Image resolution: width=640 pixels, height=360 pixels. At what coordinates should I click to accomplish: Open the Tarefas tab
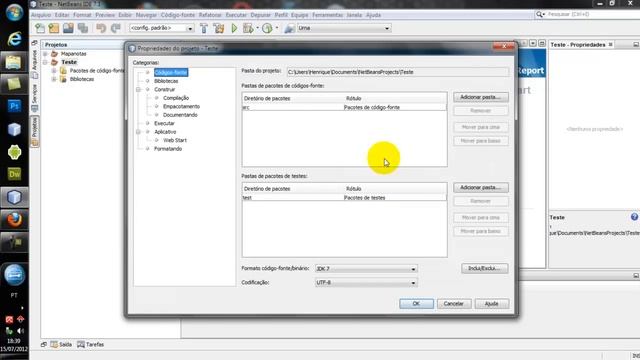click(x=91, y=344)
